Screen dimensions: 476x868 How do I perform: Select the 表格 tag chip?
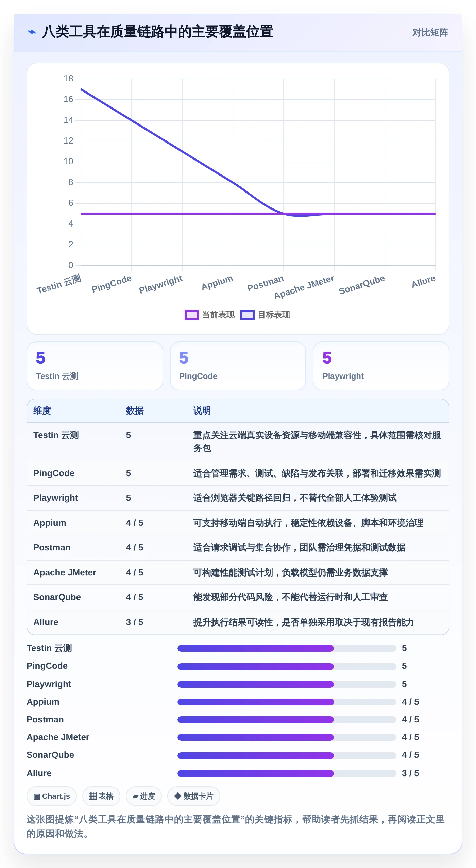click(x=101, y=796)
